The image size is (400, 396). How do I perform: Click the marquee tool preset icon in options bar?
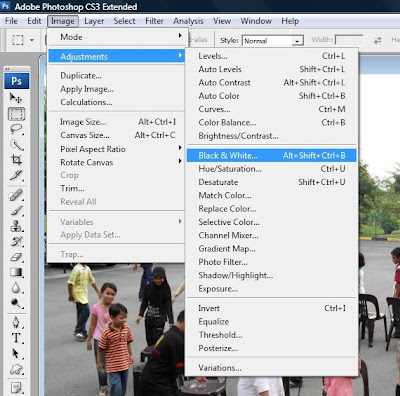18,40
